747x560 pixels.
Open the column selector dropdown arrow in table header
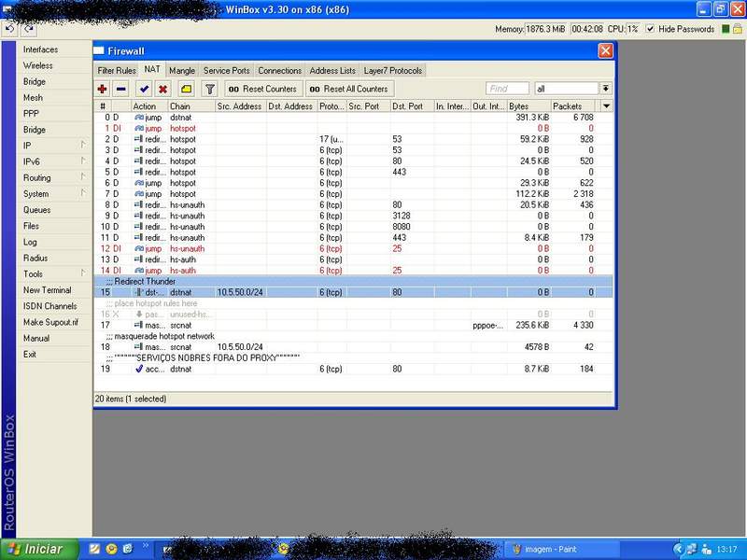point(606,106)
